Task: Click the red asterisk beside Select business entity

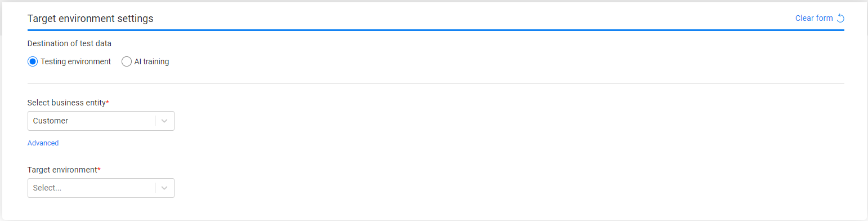Action: pyautogui.click(x=108, y=101)
